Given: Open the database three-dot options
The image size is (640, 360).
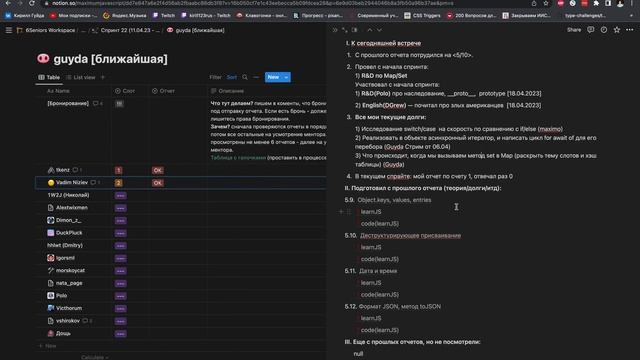Looking at the screenshot, I should (256, 77).
